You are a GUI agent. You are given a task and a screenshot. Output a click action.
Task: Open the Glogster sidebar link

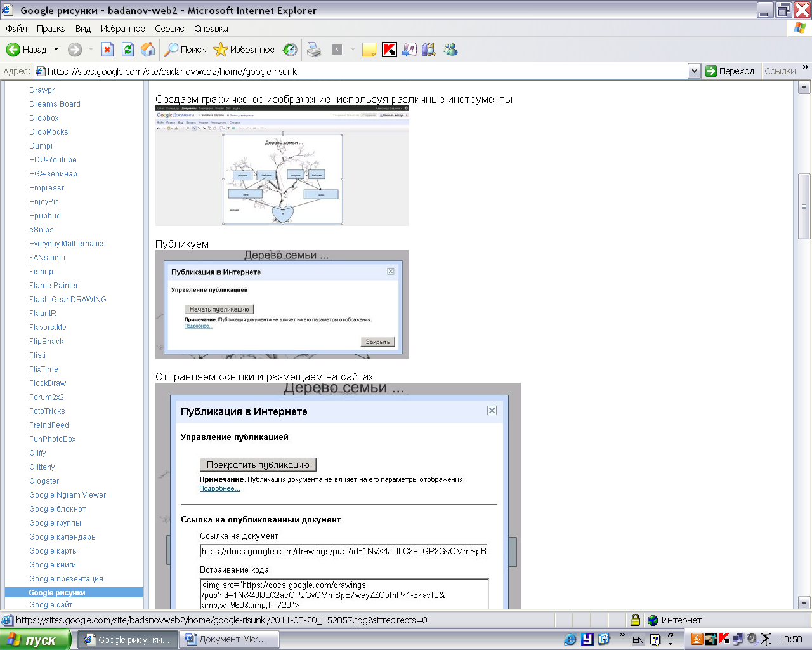coord(44,481)
